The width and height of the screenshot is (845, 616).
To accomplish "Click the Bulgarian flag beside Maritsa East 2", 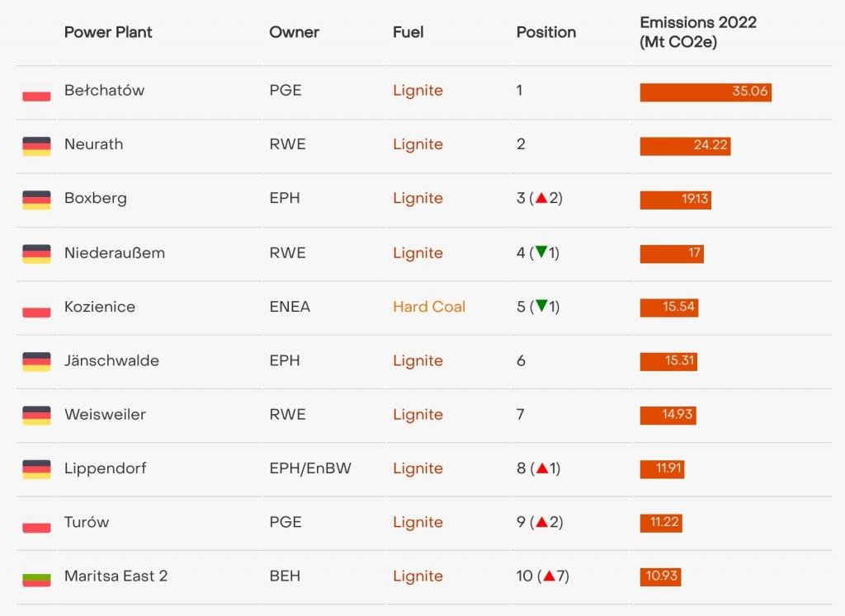I will point(36,577).
